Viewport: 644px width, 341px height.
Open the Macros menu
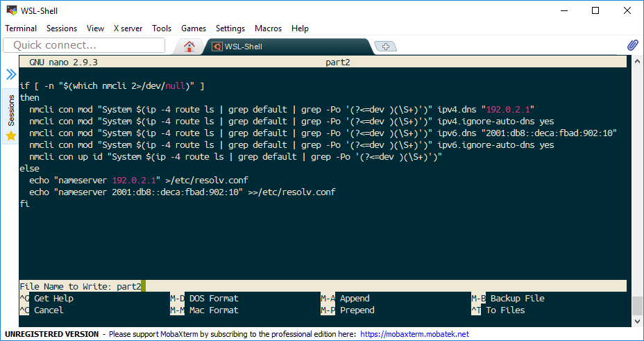click(x=268, y=28)
